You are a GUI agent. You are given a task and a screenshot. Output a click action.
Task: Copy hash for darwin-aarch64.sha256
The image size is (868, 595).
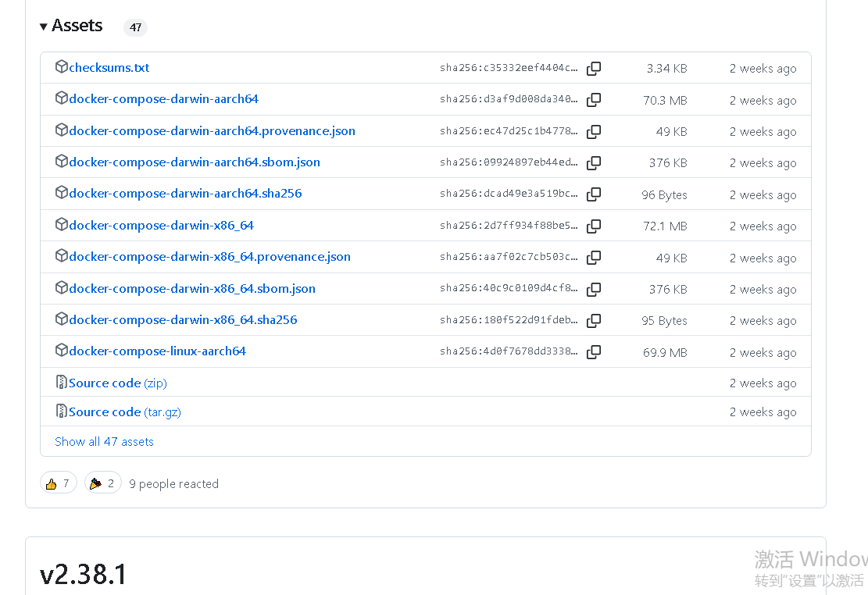click(594, 194)
